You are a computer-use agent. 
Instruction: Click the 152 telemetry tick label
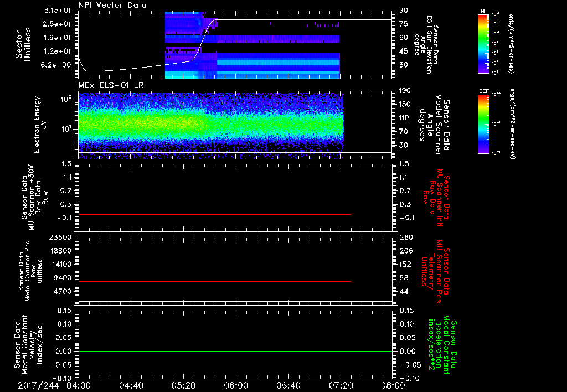[405, 264]
